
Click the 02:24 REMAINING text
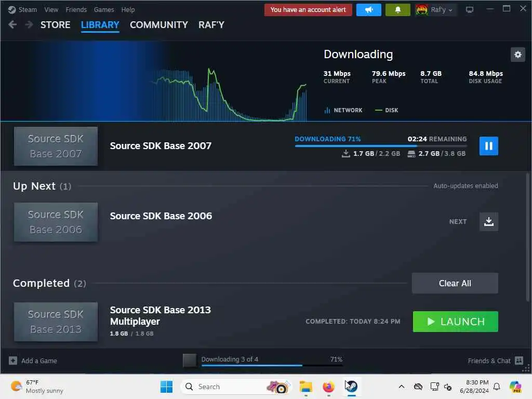[x=437, y=139]
